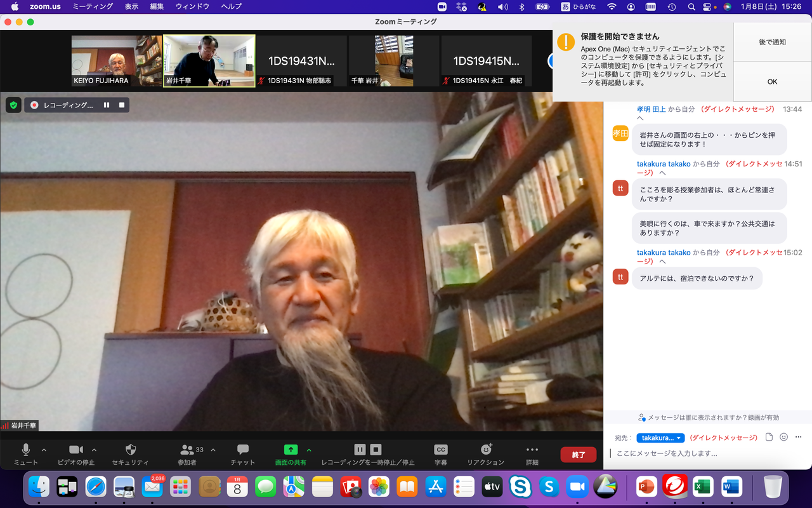812x508 pixels.
Task: Open 字幕 closed captions
Action: point(441,453)
